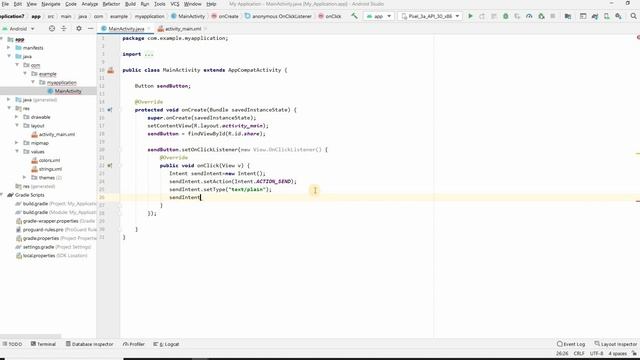
Task: Click the 4 spaces indent setting
Action: 618,353
